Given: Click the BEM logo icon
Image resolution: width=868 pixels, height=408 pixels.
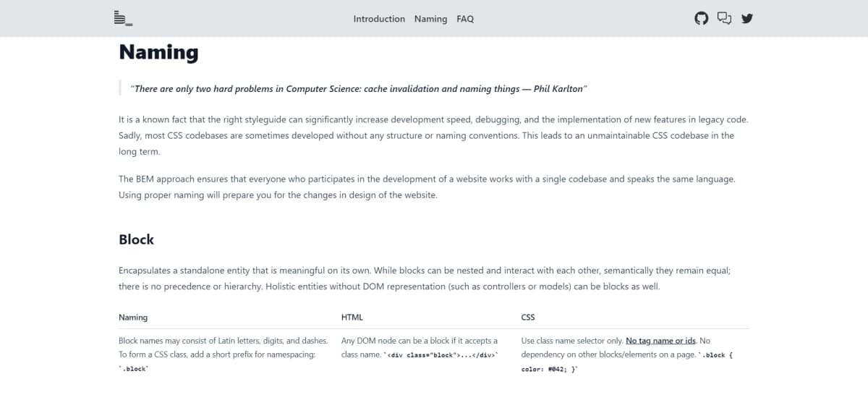Looking at the screenshot, I should pos(123,19).
